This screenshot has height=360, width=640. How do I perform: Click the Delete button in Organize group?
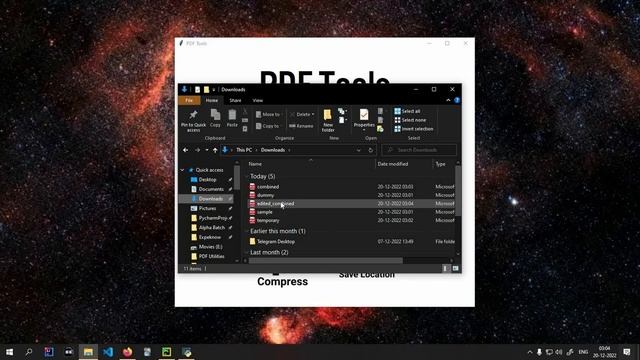pos(302,114)
